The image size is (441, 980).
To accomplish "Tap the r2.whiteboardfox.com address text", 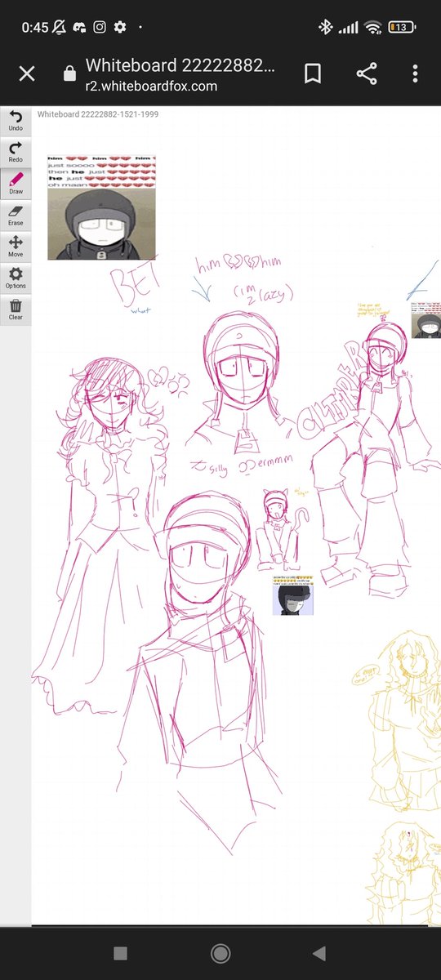I will 152,85.
